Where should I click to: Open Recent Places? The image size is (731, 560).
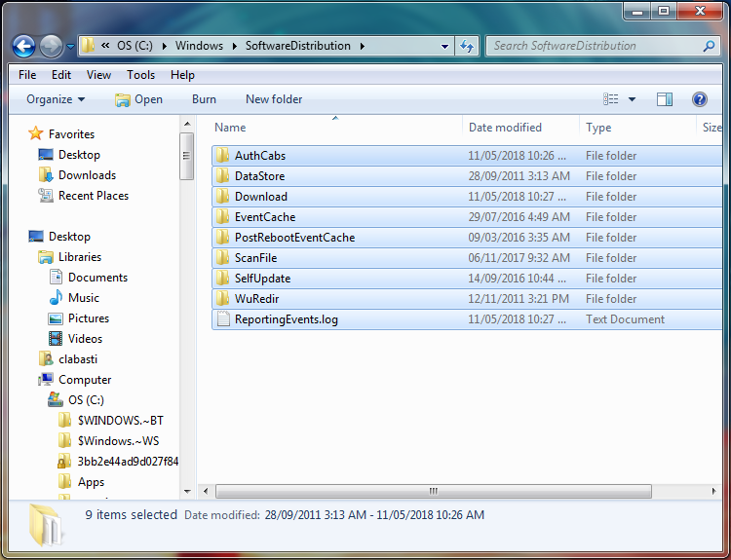point(83,196)
